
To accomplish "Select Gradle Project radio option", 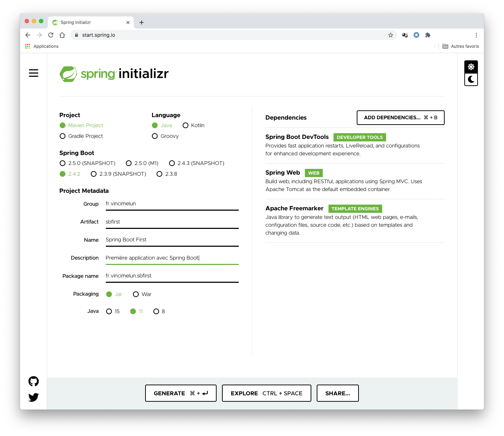I will (81, 136).
